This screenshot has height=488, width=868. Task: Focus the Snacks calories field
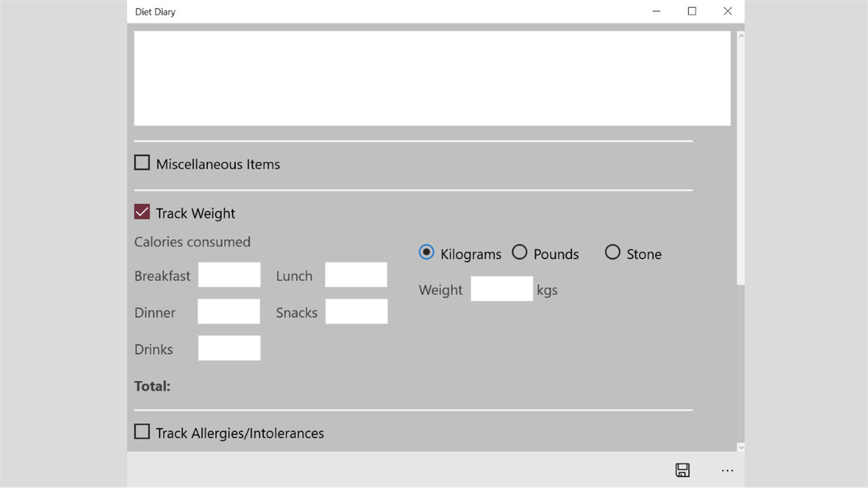356,311
